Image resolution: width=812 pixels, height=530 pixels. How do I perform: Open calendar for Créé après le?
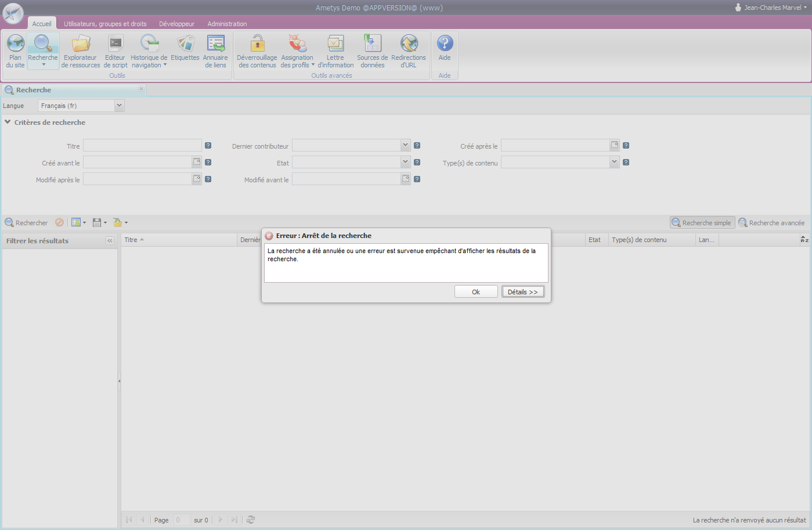coord(615,145)
